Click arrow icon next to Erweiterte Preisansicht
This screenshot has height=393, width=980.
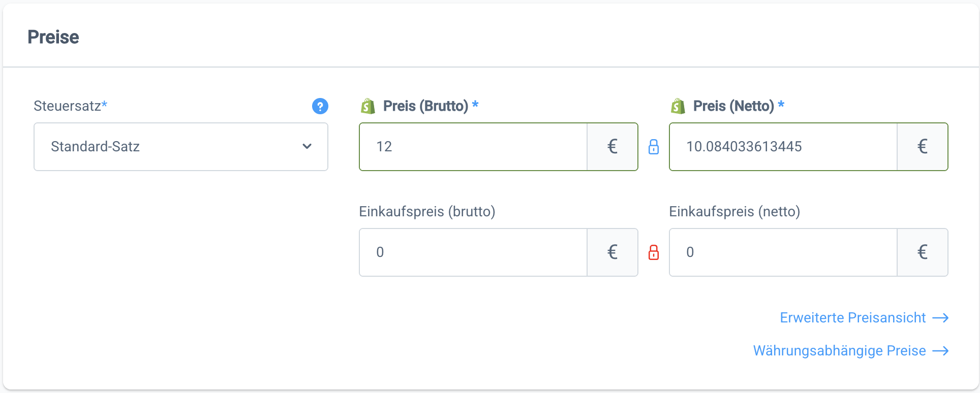point(941,318)
